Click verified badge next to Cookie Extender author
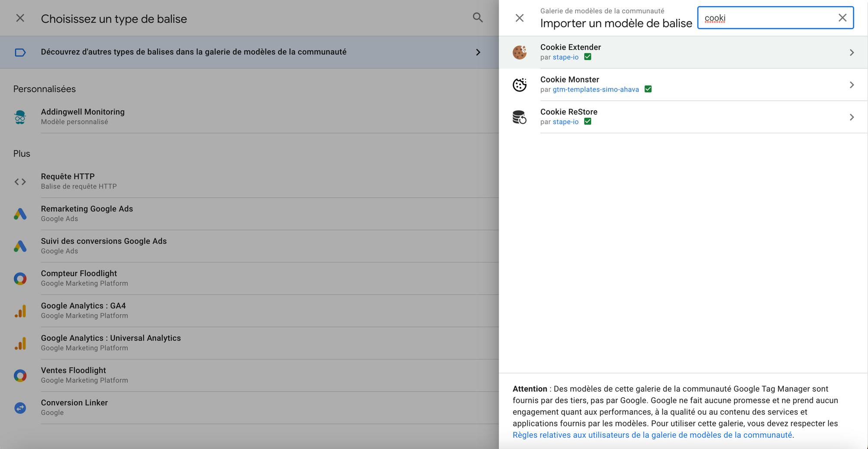This screenshot has height=449, width=868. click(x=588, y=57)
